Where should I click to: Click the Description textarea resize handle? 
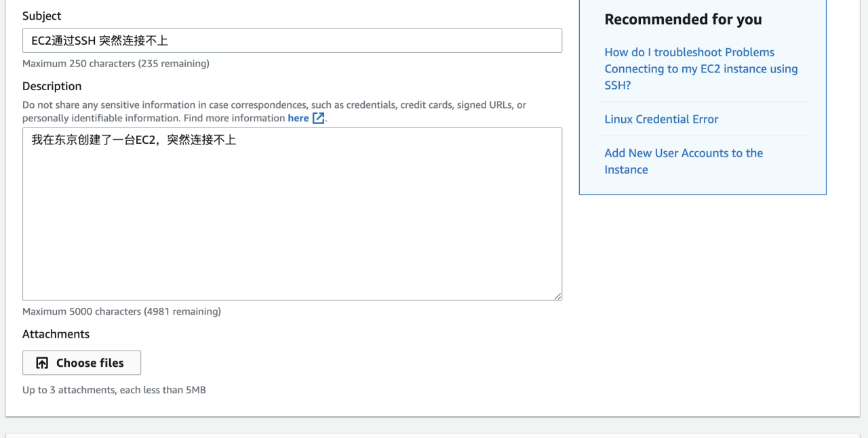pos(557,296)
